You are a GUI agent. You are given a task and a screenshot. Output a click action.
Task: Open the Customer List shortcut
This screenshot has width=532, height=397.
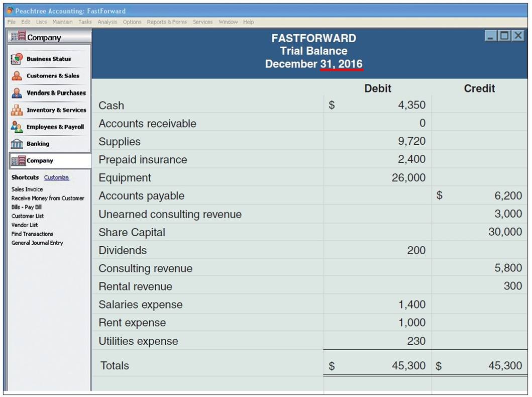pyautogui.click(x=28, y=216)
